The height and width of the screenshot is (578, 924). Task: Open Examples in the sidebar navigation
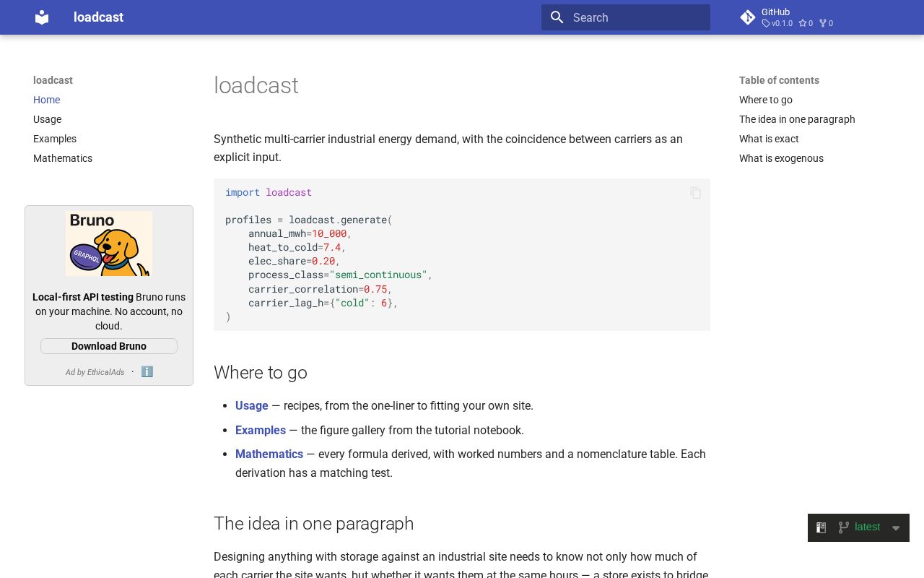(55, 139)
